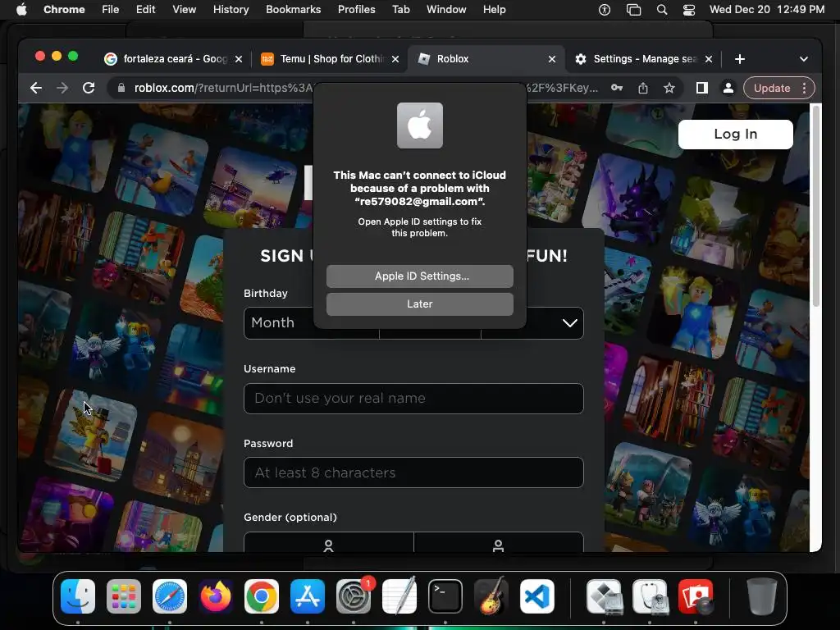
Task: Select the second gender option
Action: point(498,542)
